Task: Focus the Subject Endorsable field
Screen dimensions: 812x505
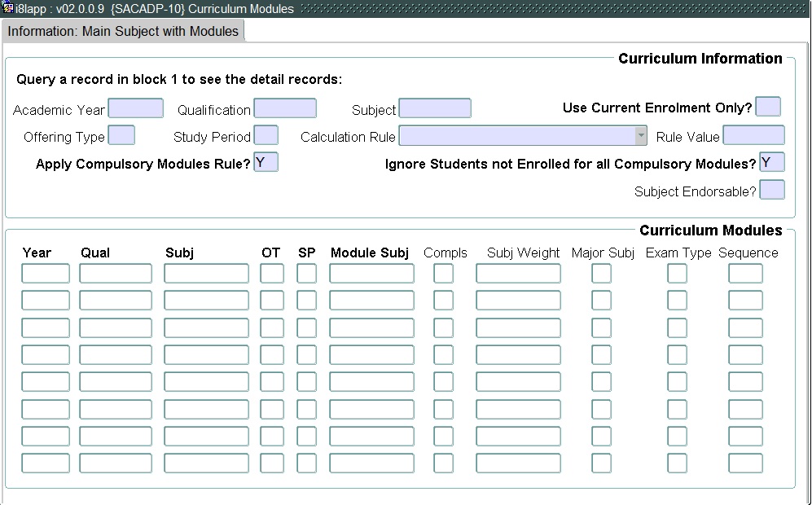Action: point(771,190)
